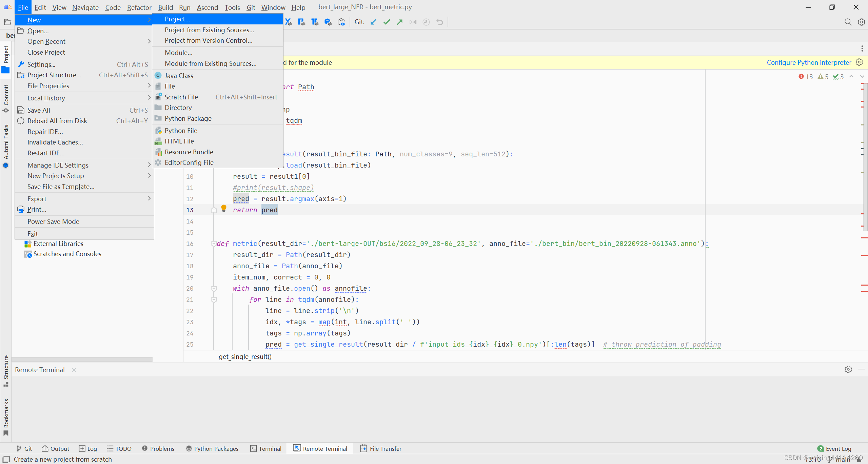Open the Refactor menu
The height and width of the screenshot is (464, 868).
(139, 7)
